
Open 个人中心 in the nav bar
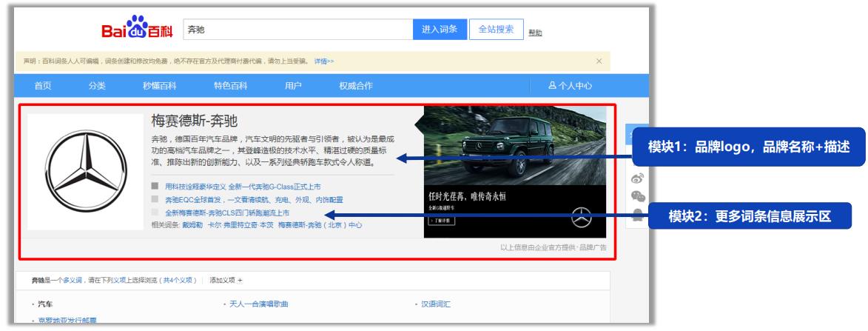(x=571, y=86)
